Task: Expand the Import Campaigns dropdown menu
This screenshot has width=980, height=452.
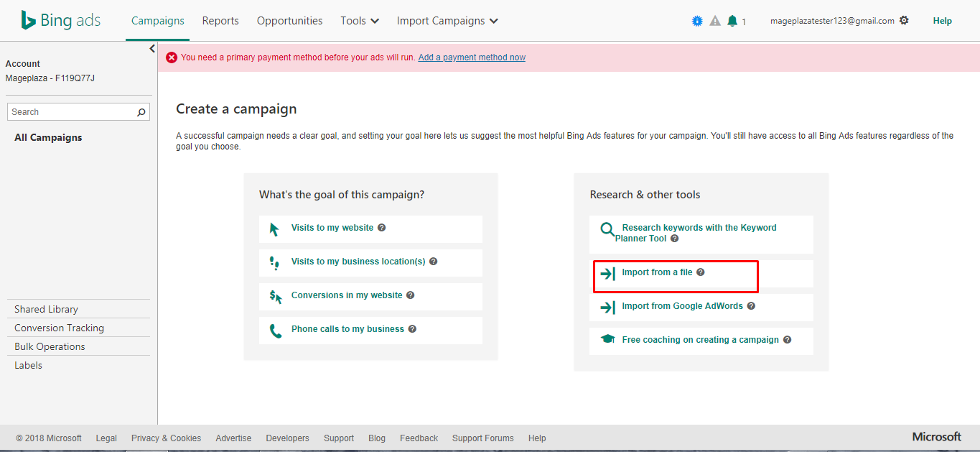Action: [447, 21]
